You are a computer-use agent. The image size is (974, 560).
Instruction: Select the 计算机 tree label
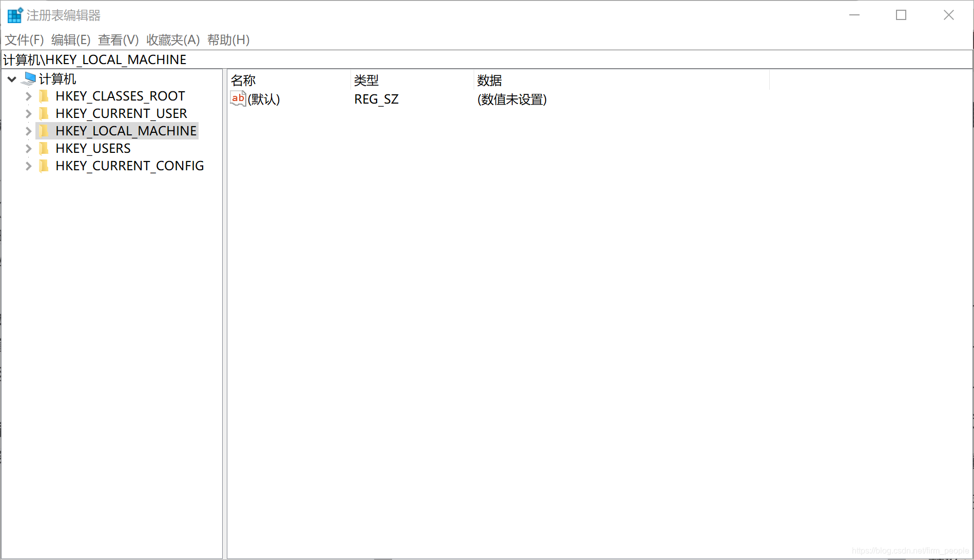57,79
